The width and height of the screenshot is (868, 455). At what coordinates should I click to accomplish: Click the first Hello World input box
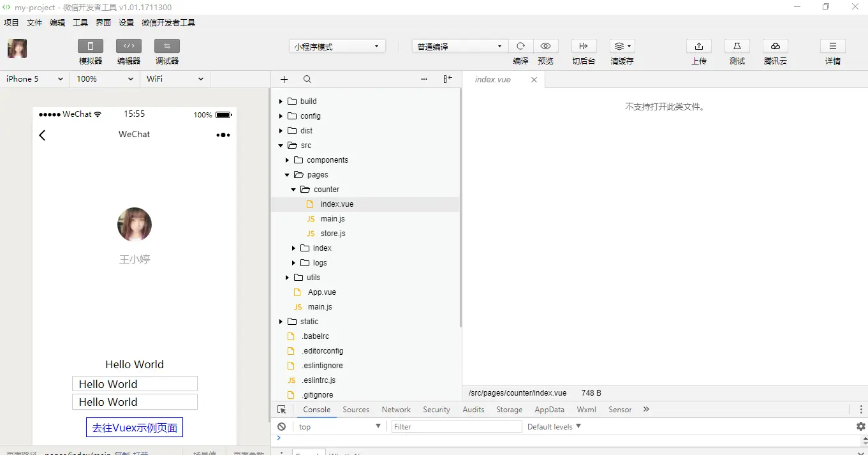[135, 384]
